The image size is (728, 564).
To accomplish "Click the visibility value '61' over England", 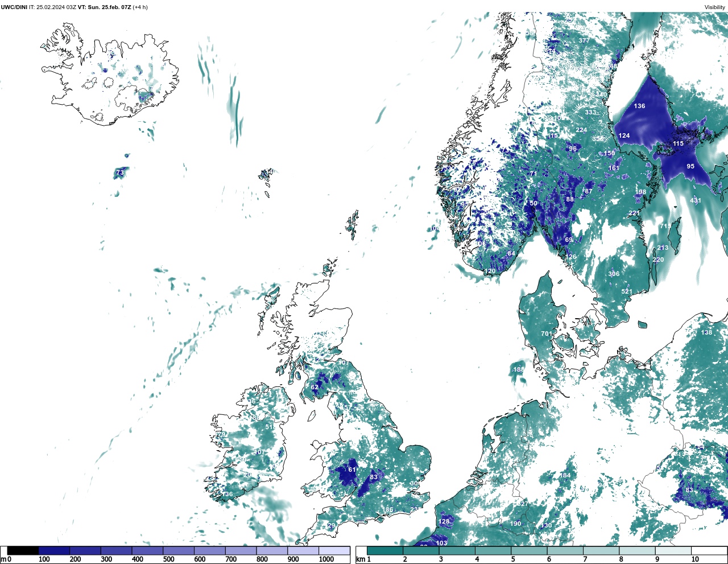I will click(x=352, y=470).
